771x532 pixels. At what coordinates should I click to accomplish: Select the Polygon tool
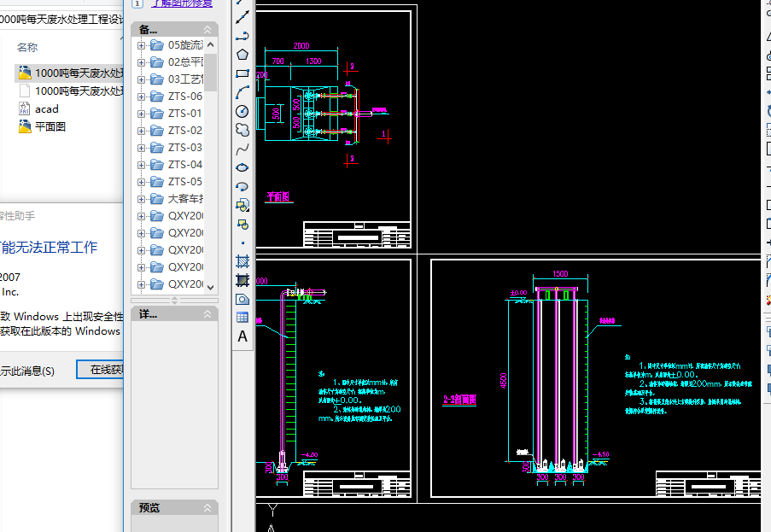point(242,55)
